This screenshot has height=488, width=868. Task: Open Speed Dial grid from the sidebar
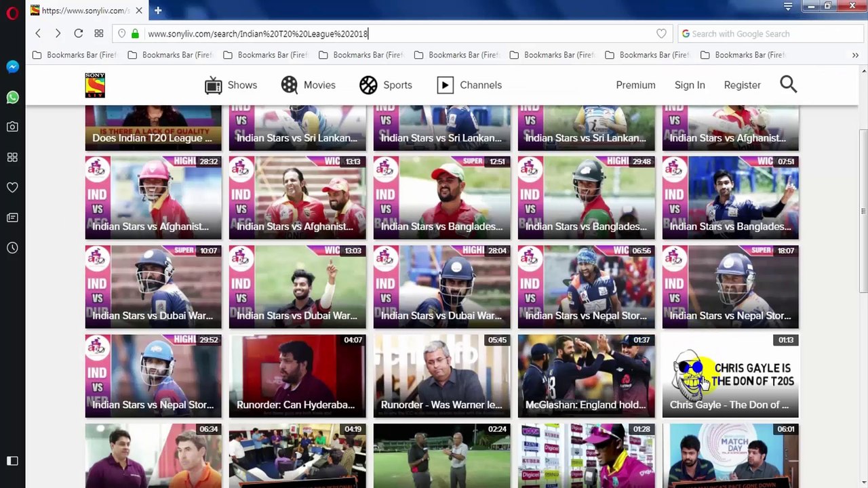[x=12, y=157]
